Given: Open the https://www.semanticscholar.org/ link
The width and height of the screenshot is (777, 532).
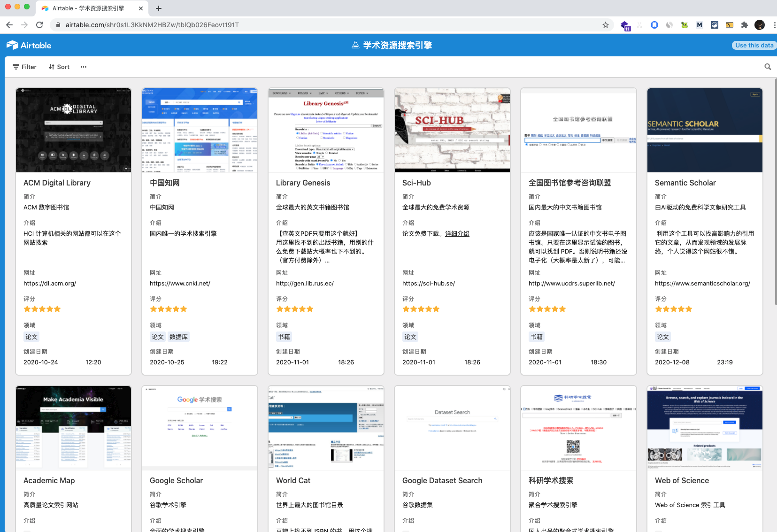Looking at the screenshot, I should (x=703, y=283).
